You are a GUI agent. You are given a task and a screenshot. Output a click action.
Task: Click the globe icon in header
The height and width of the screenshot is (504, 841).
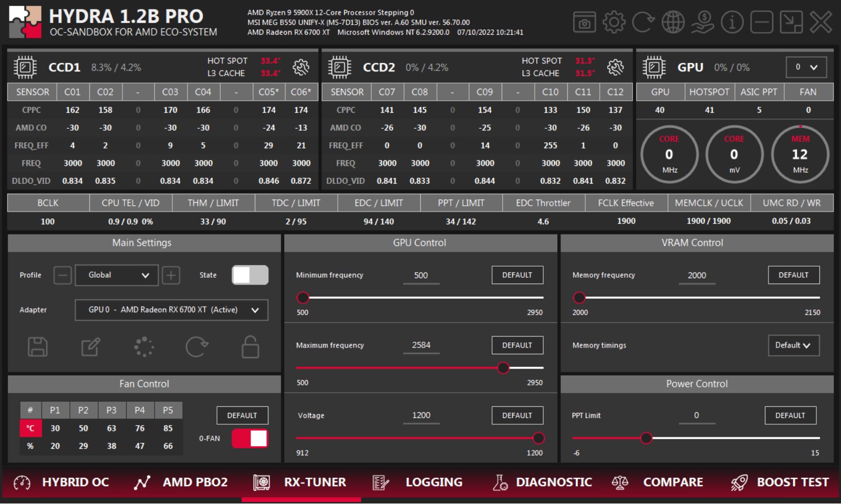pos(673,23)
